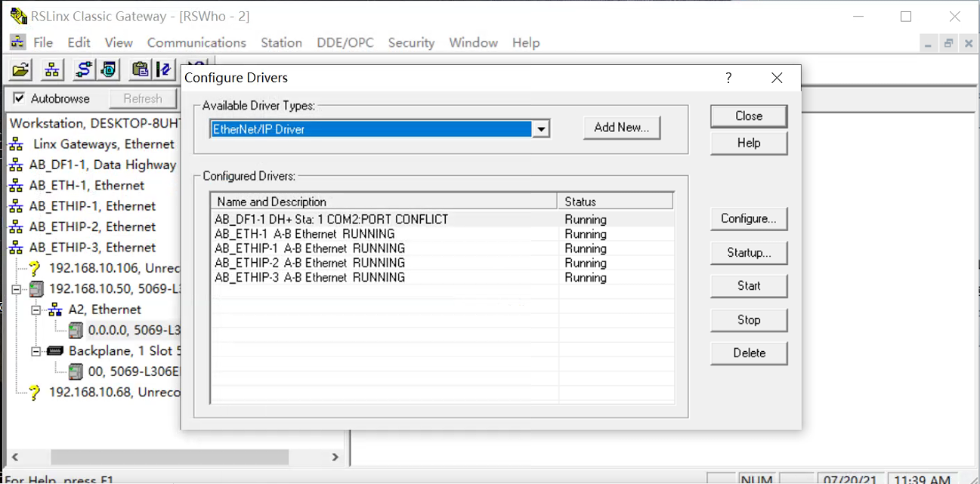Screen dimensions: 980x484
Task: Open the Station menu
Action: 281,42
